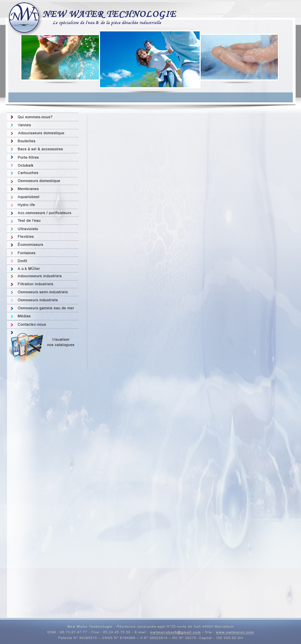Go to Bouteilles section
The height and width of the screenshot is (644, 301).
(x=26, y=141)
